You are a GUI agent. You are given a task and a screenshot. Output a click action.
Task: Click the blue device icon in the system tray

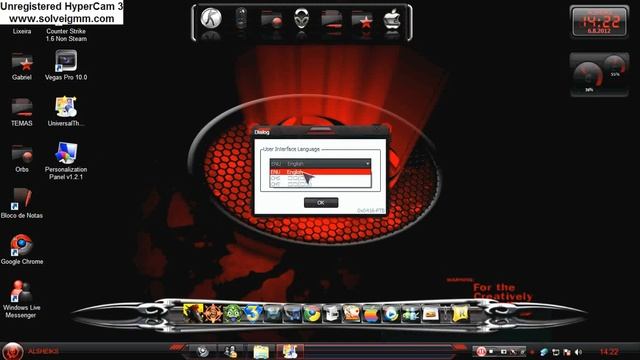(x=544, y=352)
